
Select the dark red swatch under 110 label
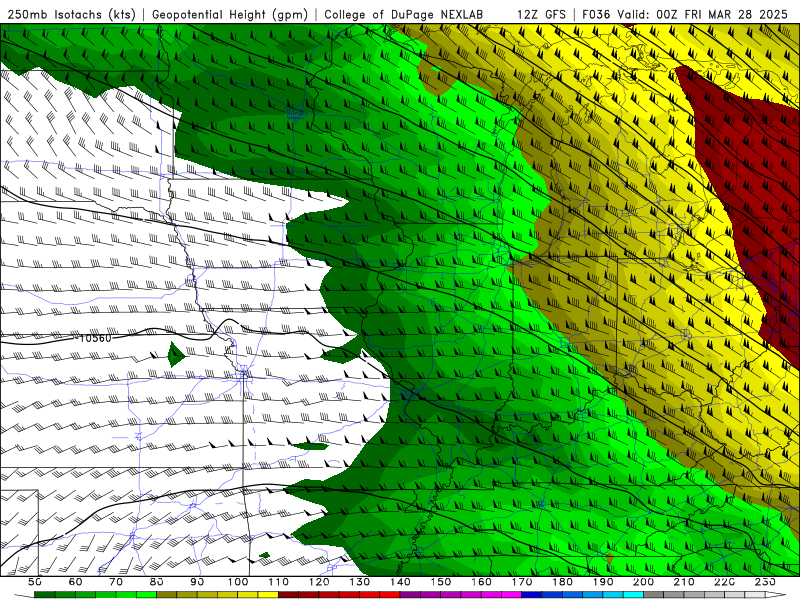click(x=289, y=595)
